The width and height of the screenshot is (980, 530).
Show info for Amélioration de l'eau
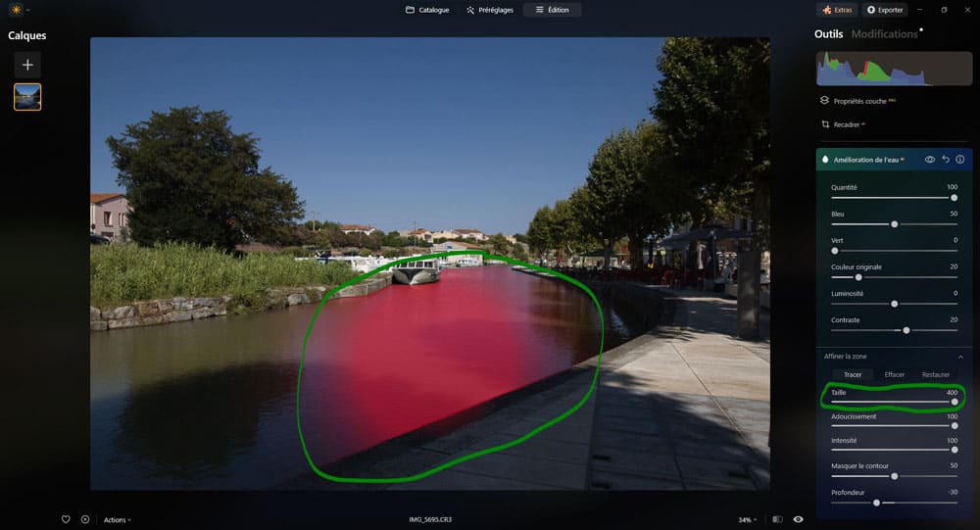coord(960,159)
